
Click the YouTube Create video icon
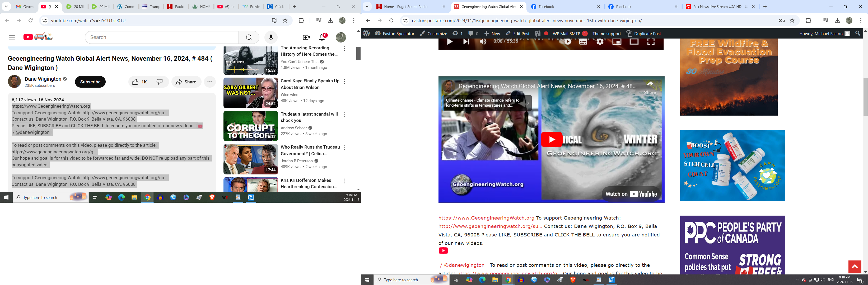[306, 37]
